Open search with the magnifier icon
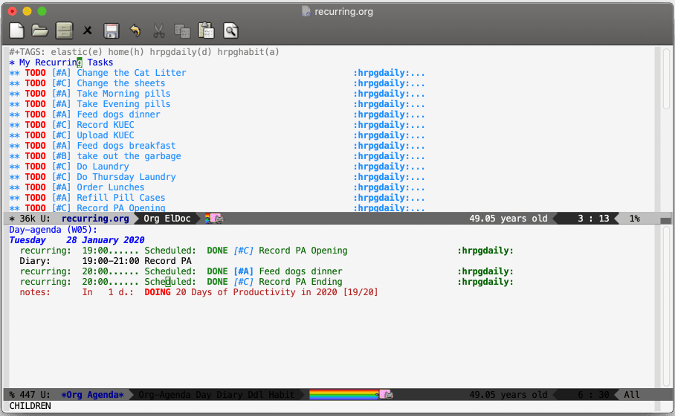675x416 pixels. click(231, 31)
